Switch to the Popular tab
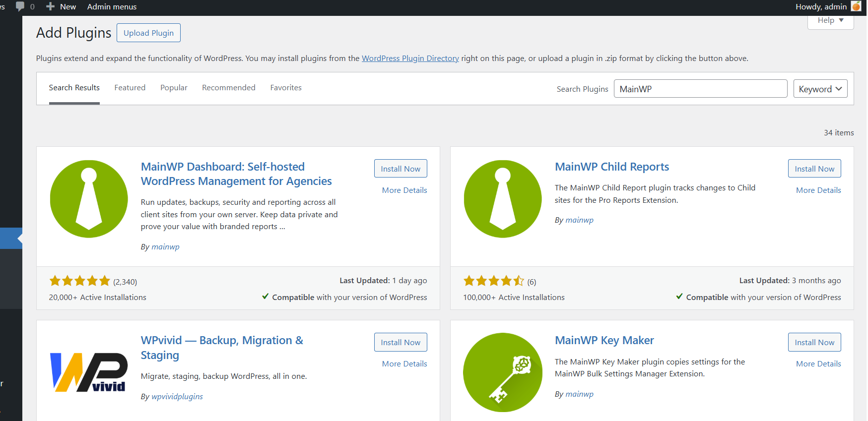868x421 pixels. [x=174, y=88]
